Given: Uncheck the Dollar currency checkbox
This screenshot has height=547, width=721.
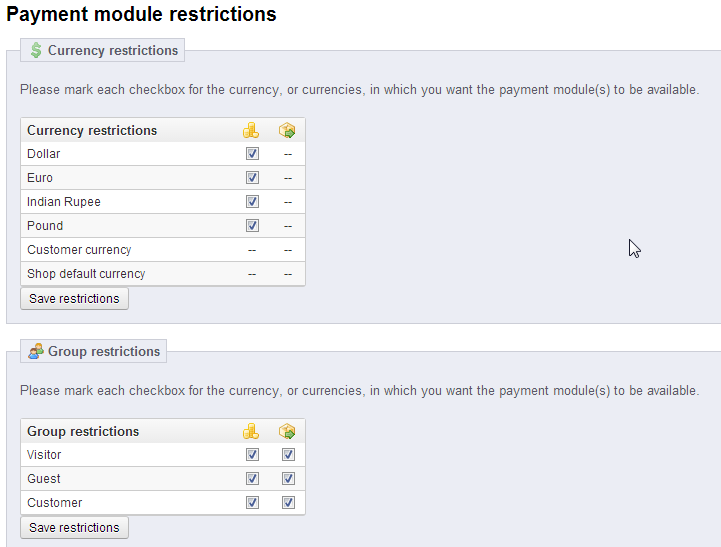Looking at the screenshot, I should 252,154.
